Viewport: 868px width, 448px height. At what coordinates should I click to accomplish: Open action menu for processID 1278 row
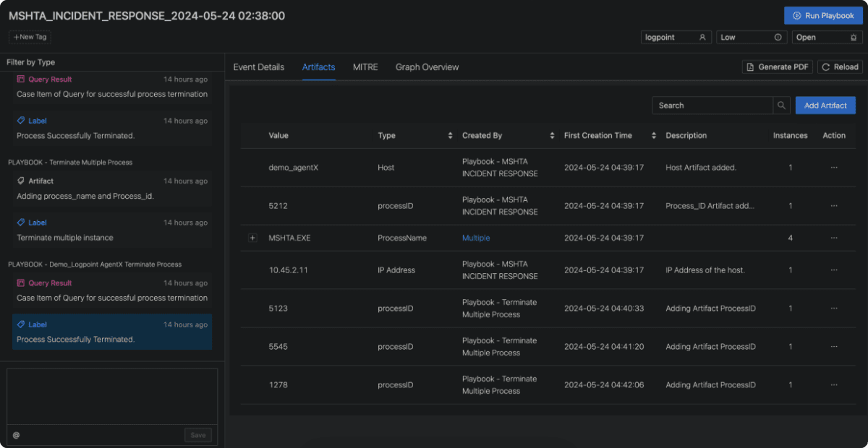tap(834, 385)
